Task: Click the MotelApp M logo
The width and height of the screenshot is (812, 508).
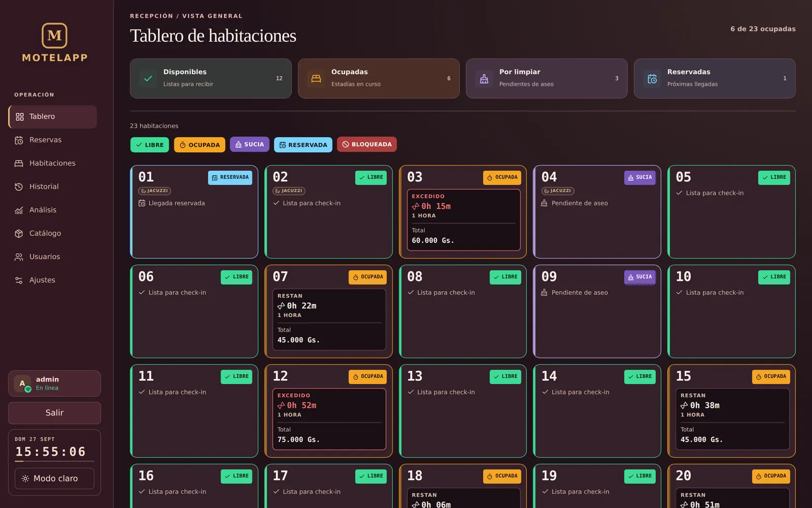Action: [x=54, y=36]
